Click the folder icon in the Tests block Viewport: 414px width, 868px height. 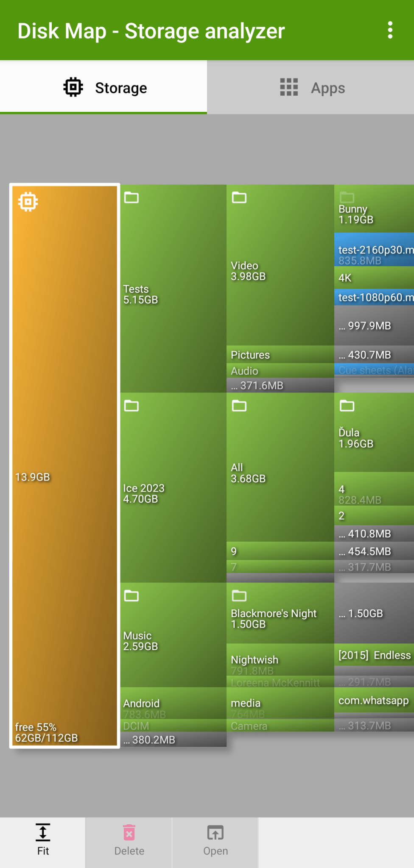pyautogui.click(x=131, y=198)
